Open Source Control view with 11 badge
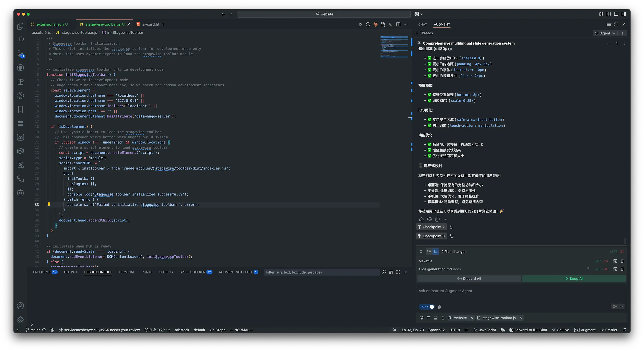This screenshot has width=644, height=351. click(x=20, y=54)
